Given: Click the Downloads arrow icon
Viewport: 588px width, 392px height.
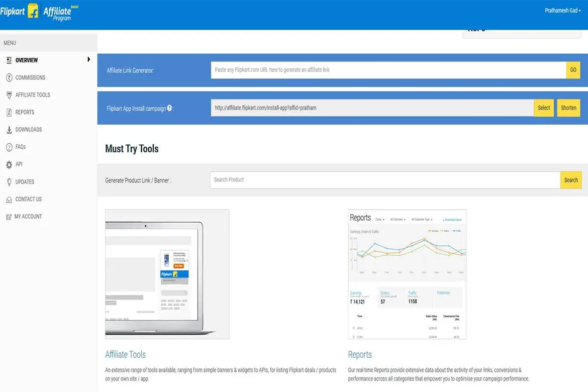Looking at the screenshot, I should (x=10, y=129).
